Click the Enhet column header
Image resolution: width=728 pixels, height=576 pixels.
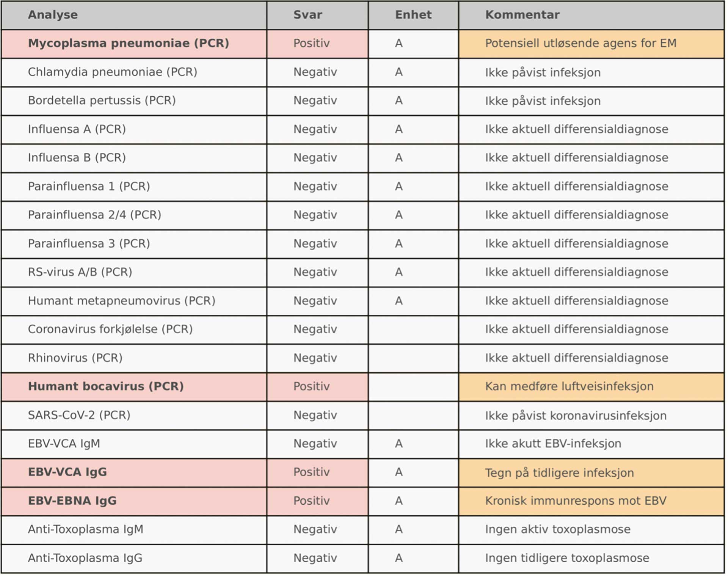(x=413, y=15)
